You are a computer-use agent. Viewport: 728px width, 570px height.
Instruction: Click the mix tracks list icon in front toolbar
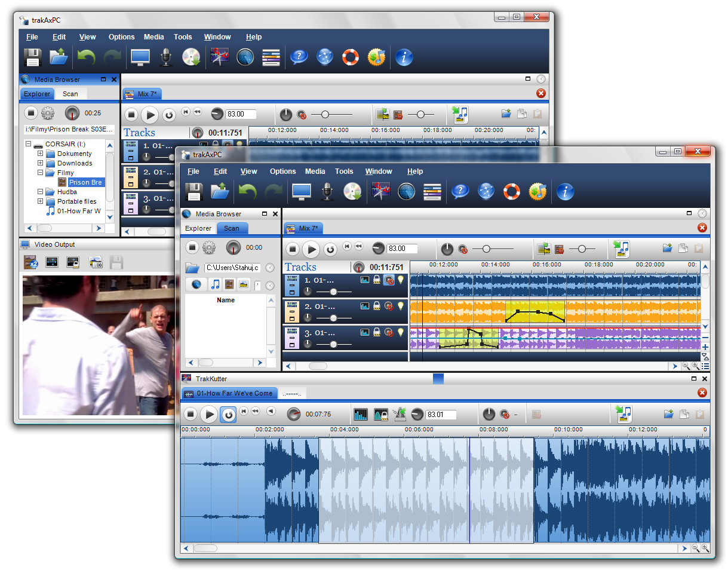pos(432,192)
